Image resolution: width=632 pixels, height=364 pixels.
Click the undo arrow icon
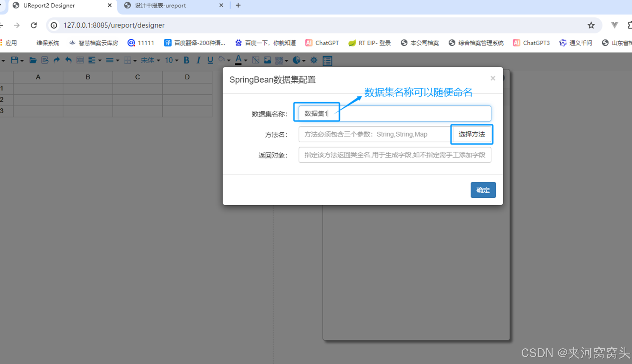(x=68, y=60)
